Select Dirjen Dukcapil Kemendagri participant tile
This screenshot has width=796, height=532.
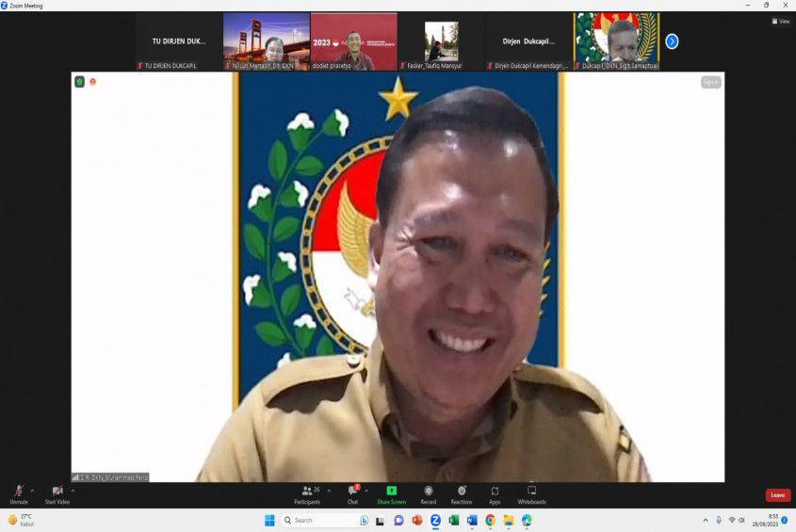528,41
